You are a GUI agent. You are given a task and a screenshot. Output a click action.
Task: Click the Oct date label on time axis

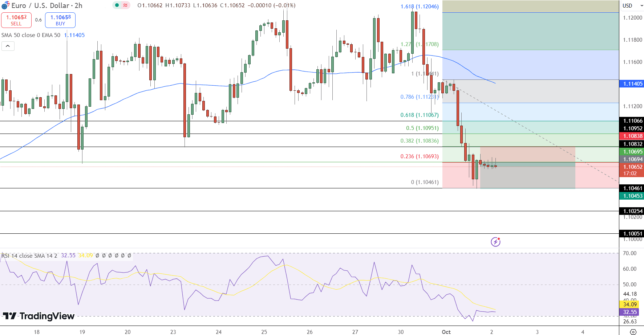[446, 332]
